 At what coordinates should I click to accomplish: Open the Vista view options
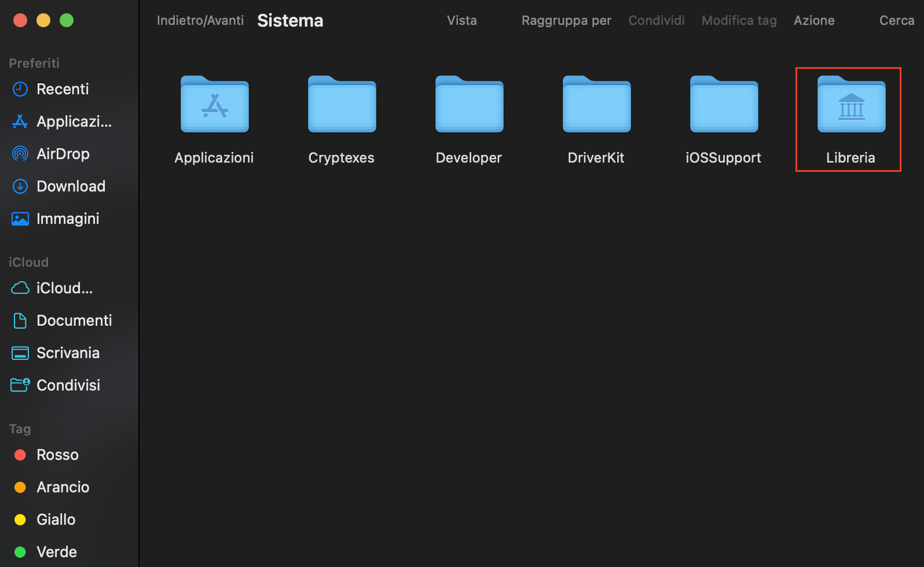[x=461, y=21]
